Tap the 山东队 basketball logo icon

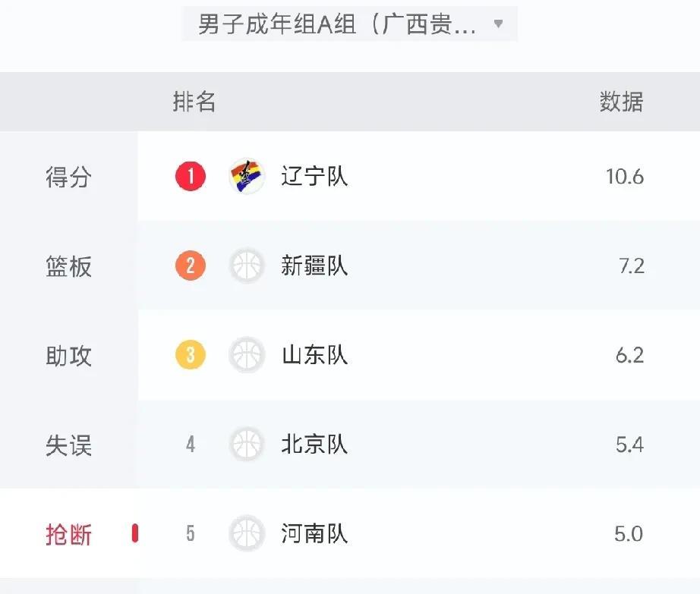pyautogui.click(x=247, y=355)
